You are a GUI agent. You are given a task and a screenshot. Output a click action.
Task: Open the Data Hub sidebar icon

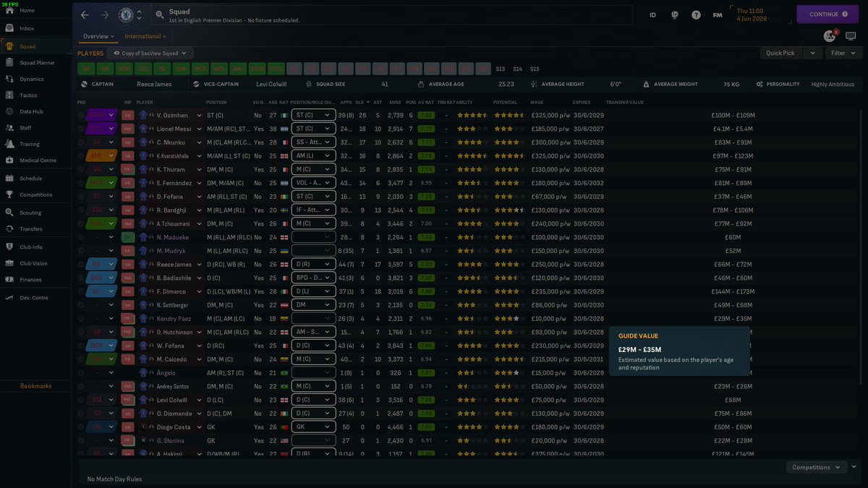(9, 111)
